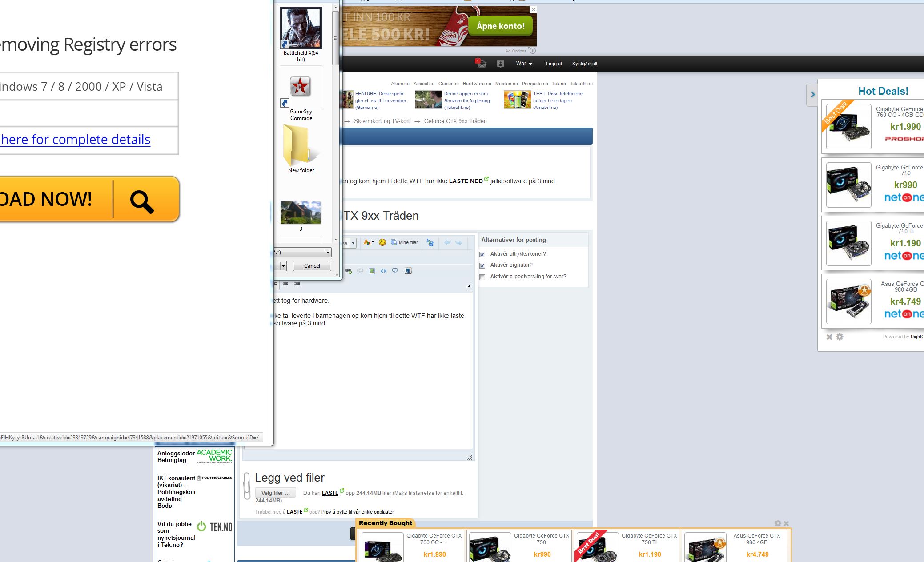Collapse Hot Deals panel with chevron
Image resolution: width=924 pixels, height=562 pixels.
[812, 94]
